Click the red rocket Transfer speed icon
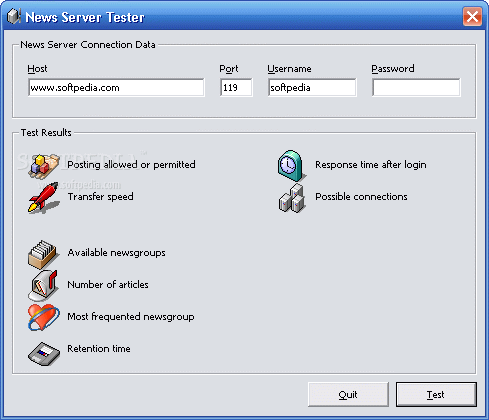 pyautogui.click(x=43, y=197)
